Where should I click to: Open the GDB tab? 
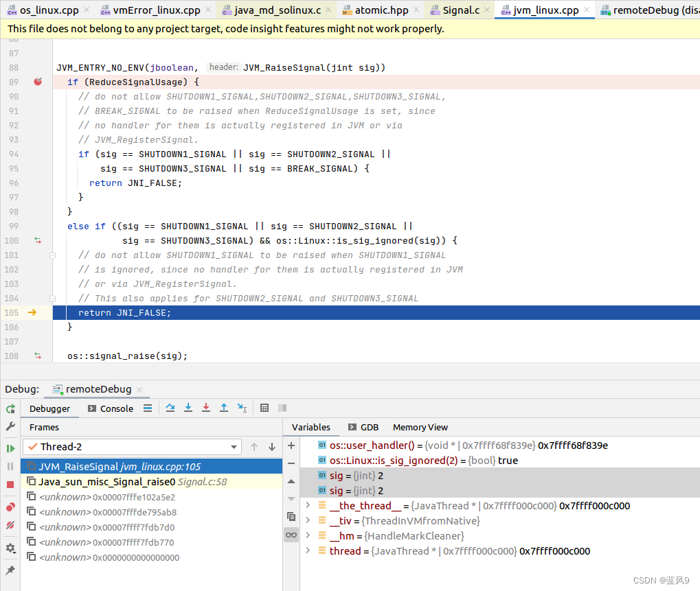click(363, 428)
